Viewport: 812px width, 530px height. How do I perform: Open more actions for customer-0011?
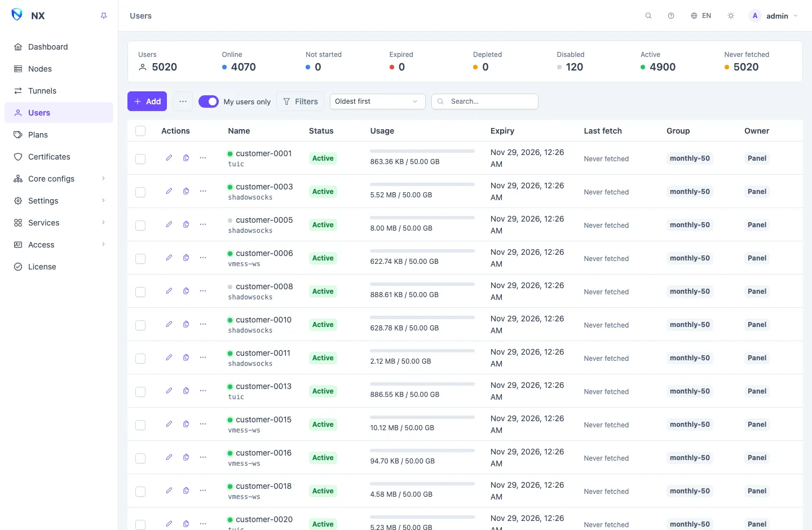(x=203, y=357)
